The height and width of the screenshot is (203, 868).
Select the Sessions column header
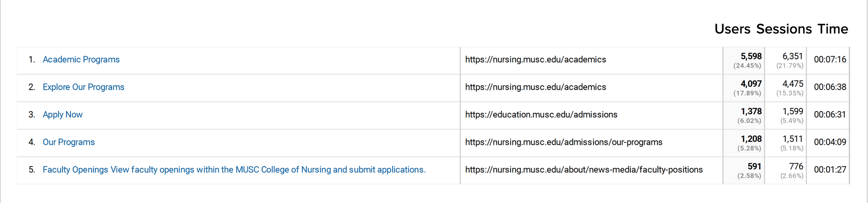tap(784, 29)
